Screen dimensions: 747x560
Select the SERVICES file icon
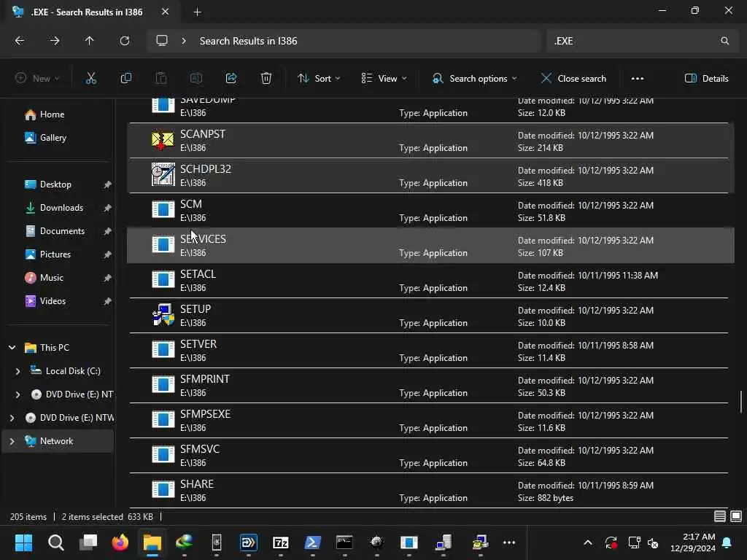163,245
